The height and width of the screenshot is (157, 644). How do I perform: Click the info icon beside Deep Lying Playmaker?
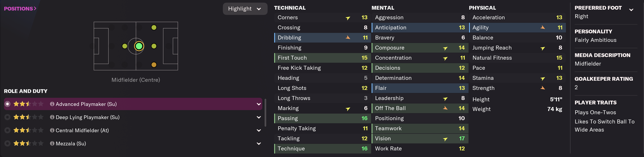coord(52,117)
